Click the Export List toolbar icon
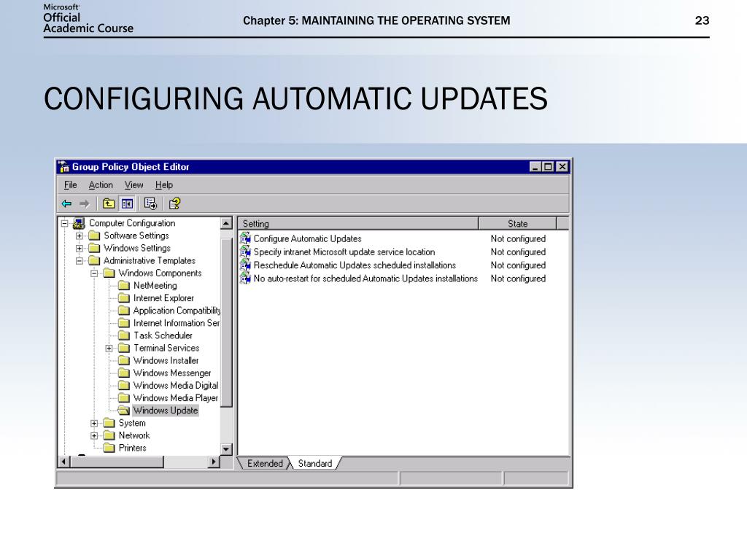The image size is (747, 560). (150, 204)
